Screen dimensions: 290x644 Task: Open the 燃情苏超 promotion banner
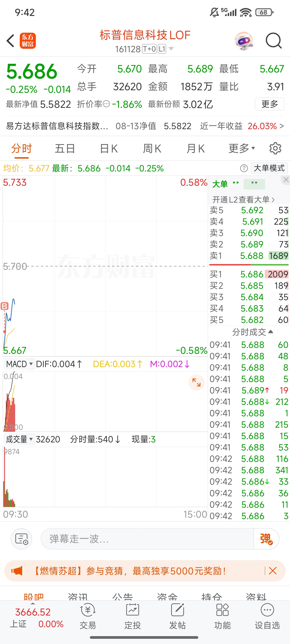click(145, 571)
